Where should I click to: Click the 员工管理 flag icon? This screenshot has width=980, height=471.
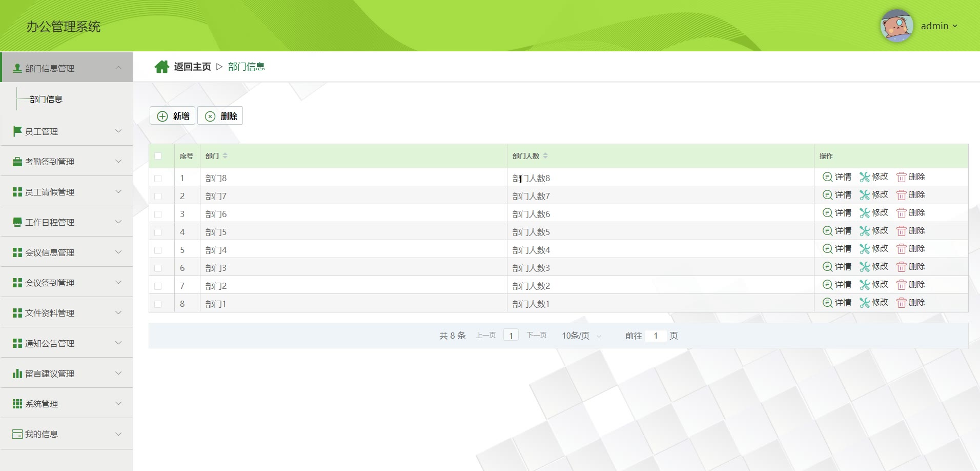pos(17,131)
